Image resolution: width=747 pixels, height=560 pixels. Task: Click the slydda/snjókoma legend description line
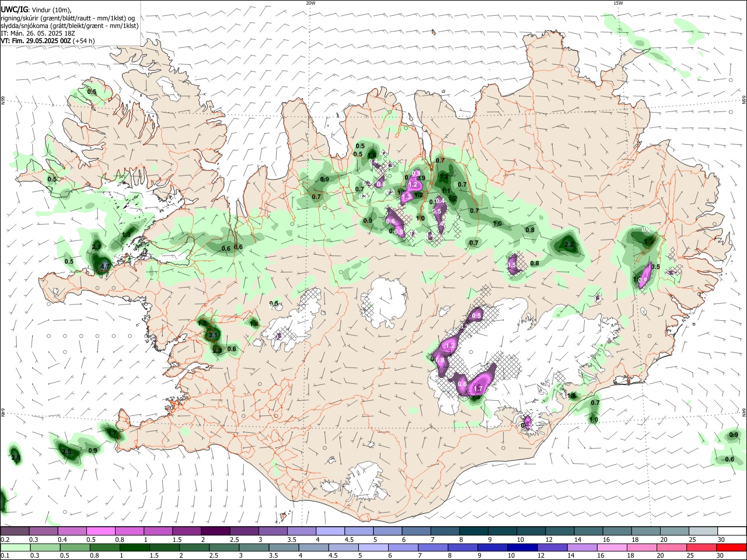point(70,26)
